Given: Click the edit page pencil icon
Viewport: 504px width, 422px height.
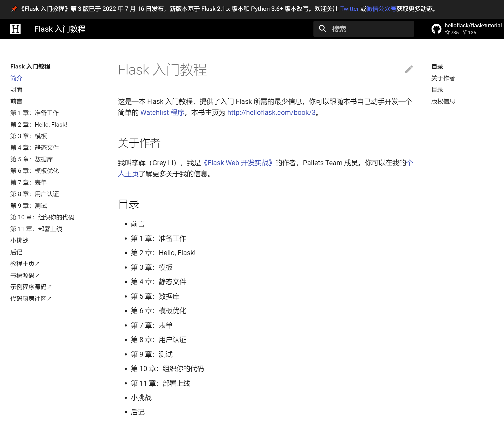Looking at the screenshot, I should pyautogui.click(x=409, y=69).
